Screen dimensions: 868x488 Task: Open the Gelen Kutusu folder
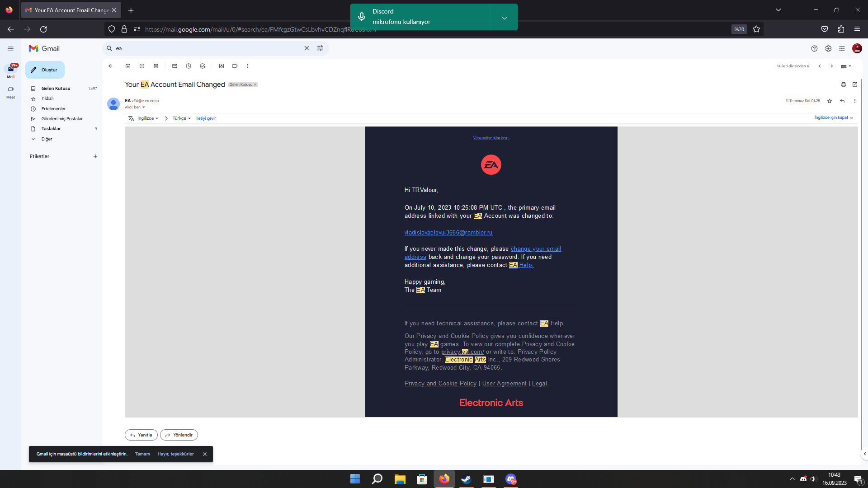click(56, 89)
